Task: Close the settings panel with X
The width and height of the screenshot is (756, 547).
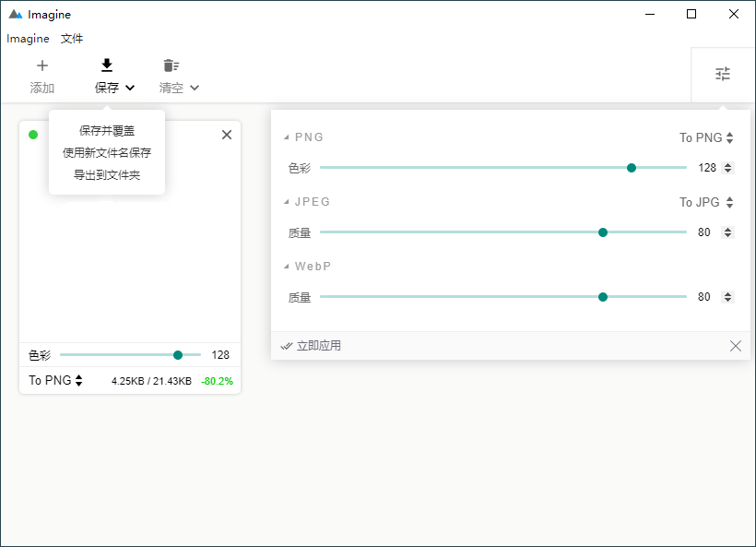Action: coord(735,346)
